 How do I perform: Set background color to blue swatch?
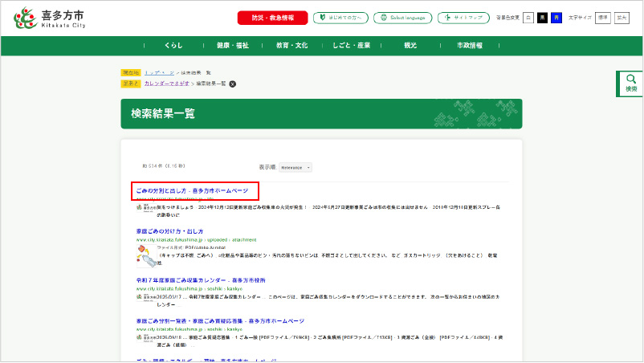[556, 18]
